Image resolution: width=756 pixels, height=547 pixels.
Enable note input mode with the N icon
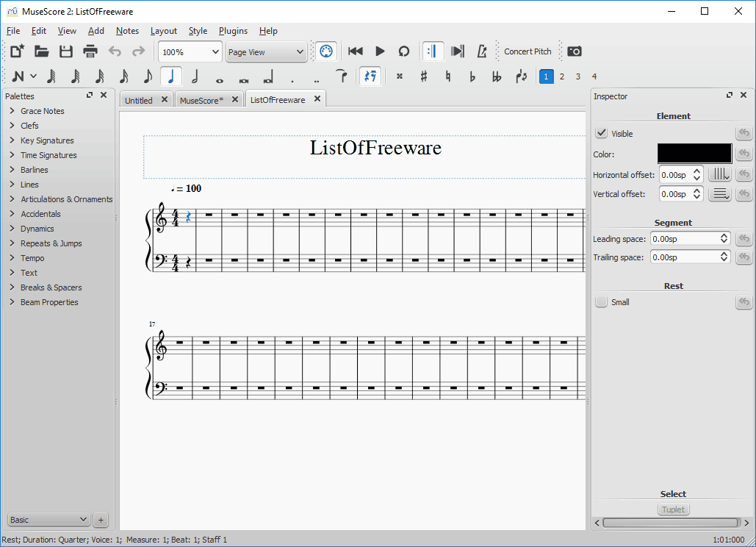click(x=18, y=76)
